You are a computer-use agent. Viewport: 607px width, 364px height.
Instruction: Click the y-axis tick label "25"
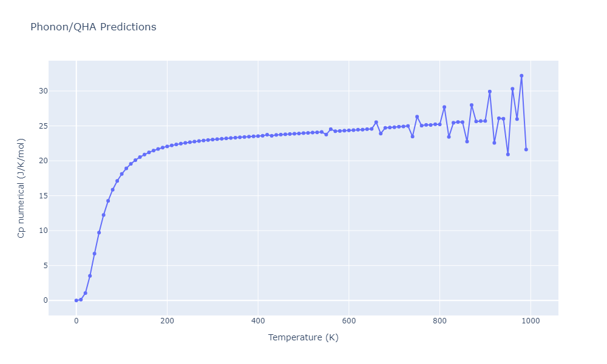[x=39, y=126]
